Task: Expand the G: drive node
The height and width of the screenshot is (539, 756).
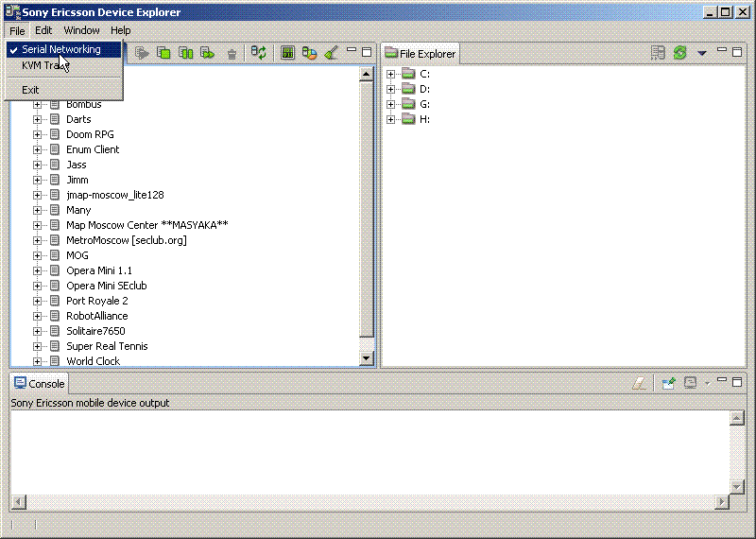Action: [390, 104]
